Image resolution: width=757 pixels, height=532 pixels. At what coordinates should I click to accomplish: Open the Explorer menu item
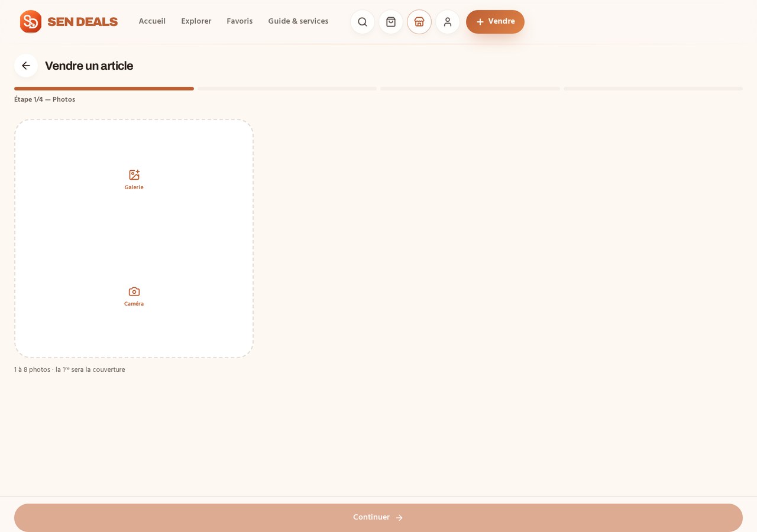click(x=196, y=21)
